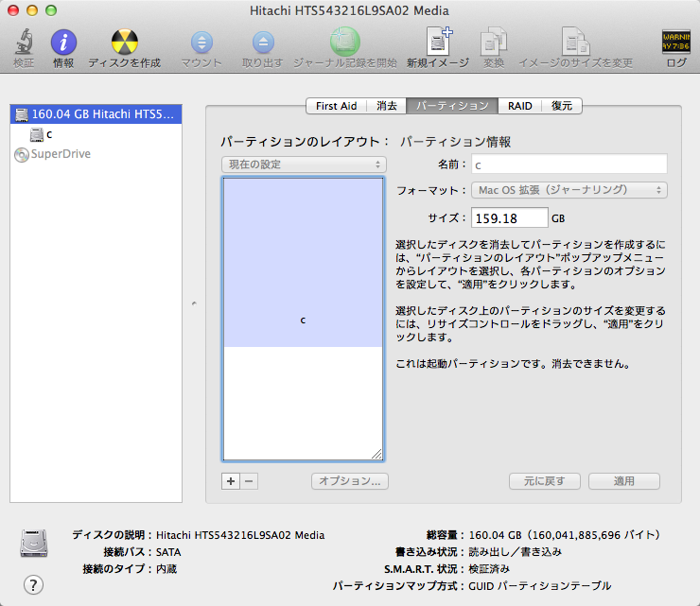Screen dimensions: 700x606
Task: Click the Convert (変換) toolbar icon
Action: point(493,42)
